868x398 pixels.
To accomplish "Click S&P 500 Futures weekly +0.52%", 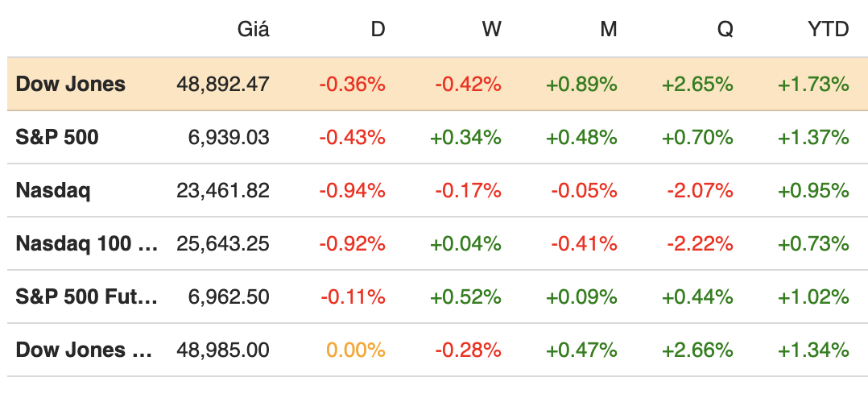I will 465,296.
